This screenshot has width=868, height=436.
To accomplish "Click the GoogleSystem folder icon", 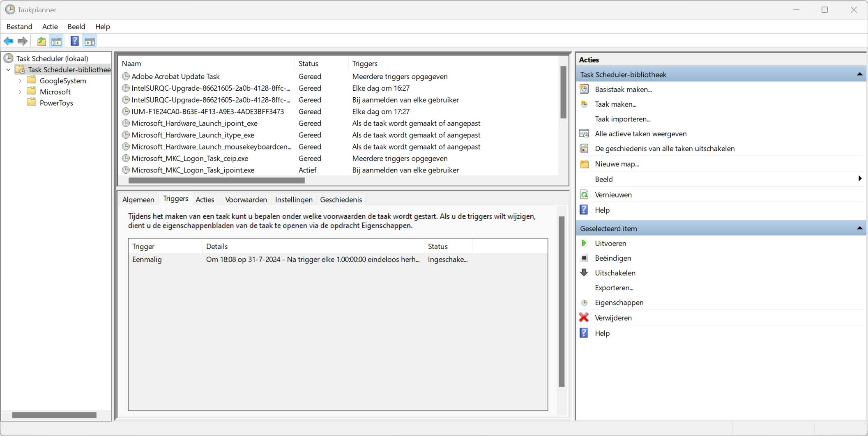I will click(x=32, y=80).
